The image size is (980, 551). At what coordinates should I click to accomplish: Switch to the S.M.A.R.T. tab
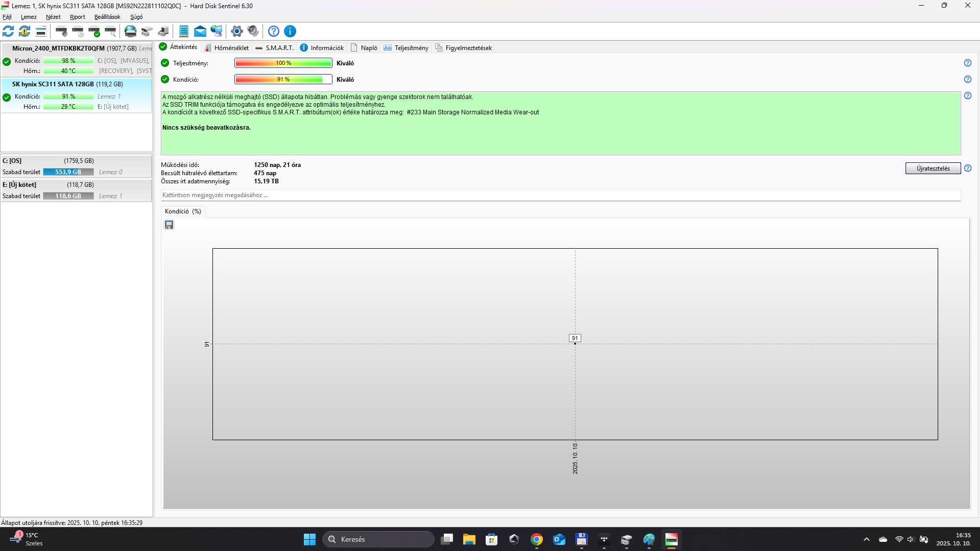(x=275, y=47)
